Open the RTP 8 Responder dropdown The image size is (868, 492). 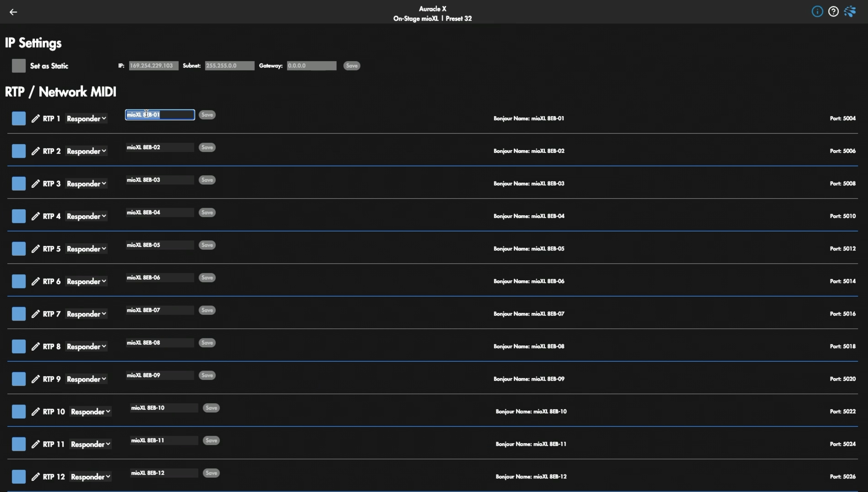86,347
